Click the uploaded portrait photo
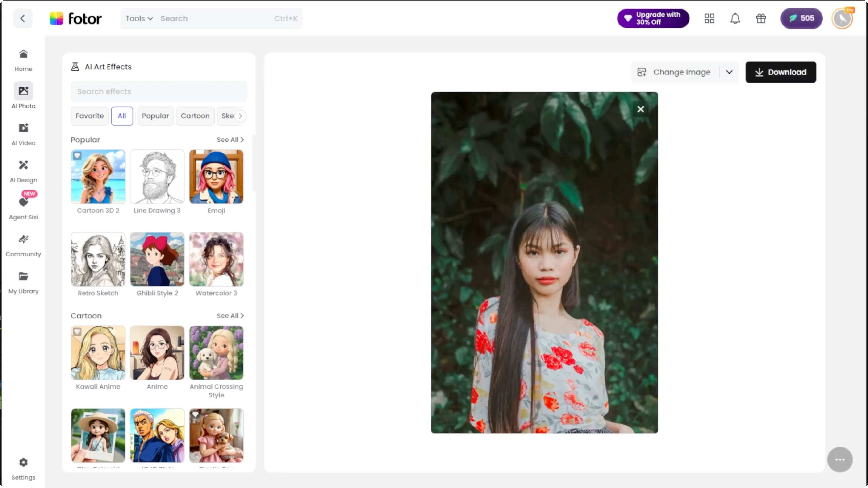The width and height of the screenshot is (868, 488). pyautogui.click(x=544, y=262)
